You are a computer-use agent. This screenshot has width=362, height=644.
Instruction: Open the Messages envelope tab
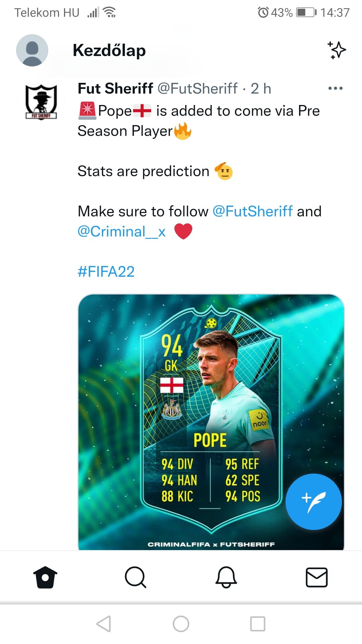click(317, 577)
